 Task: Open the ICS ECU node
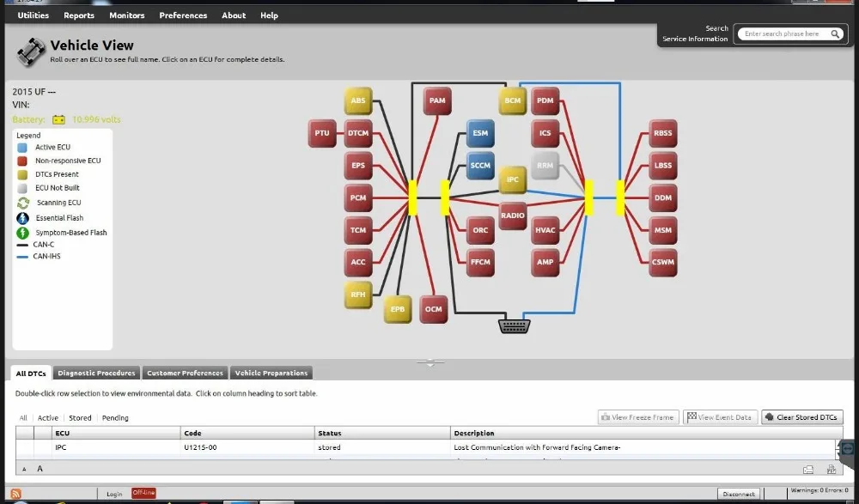(x=545, y=133)
